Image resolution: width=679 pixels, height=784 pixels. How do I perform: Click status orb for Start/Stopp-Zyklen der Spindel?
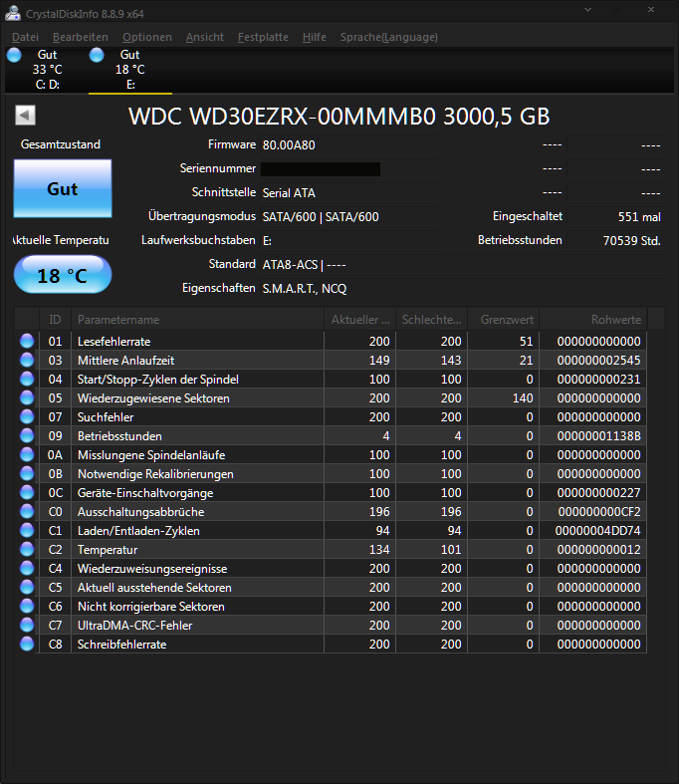point(27,379)
